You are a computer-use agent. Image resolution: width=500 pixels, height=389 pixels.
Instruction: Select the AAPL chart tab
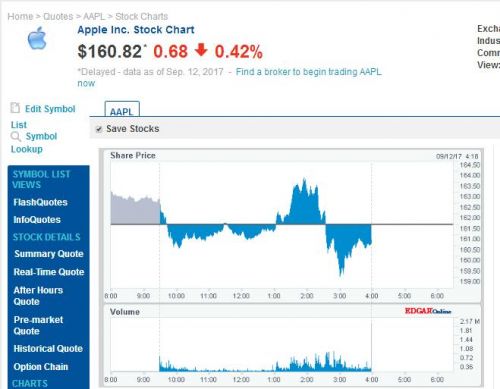tap(122, 109)
